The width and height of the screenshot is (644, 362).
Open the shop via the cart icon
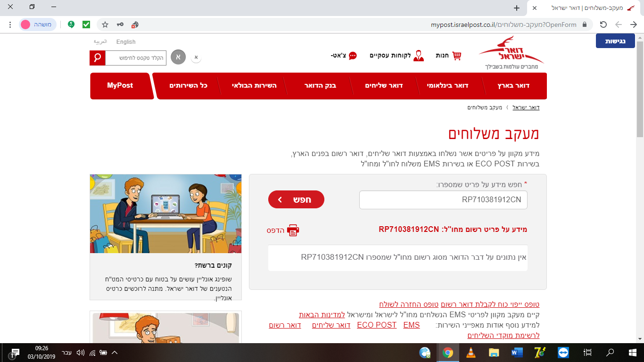click(456, 56)
